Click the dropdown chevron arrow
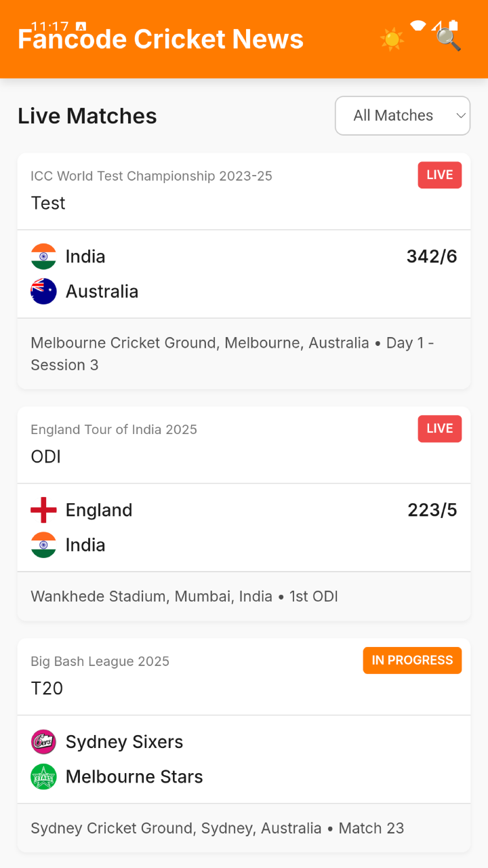The width and height of the screenshot is (488, 868). [x=461, y=116]
